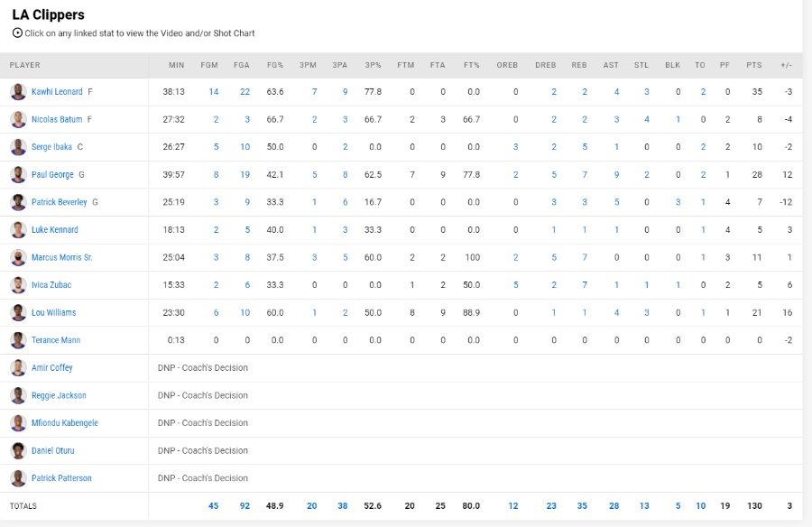Click Kawhi Leonard's headshot avatar
Image resolution: width=812 pixels, height=527 pixels.
pos(18,92)
